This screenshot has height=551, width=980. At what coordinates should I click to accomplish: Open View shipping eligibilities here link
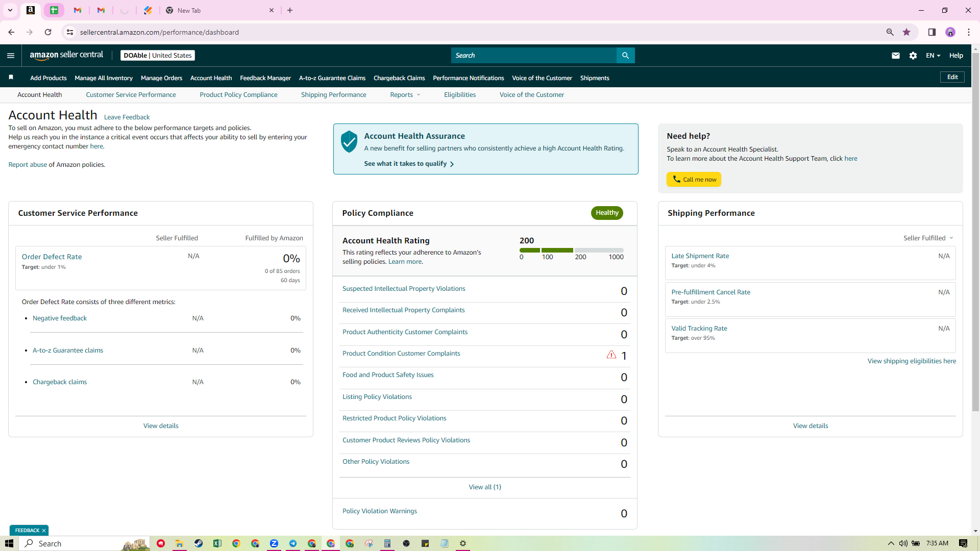coord(912,361)
